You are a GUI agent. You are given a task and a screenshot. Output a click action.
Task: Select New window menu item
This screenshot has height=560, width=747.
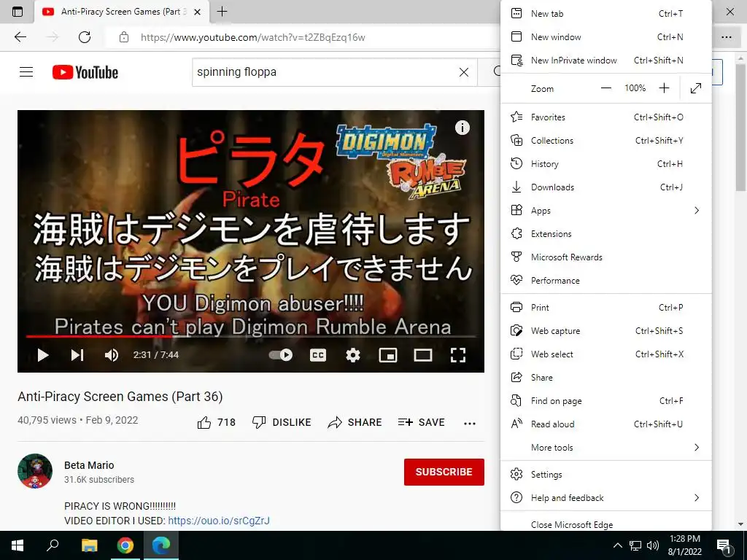tap(606, 37)
